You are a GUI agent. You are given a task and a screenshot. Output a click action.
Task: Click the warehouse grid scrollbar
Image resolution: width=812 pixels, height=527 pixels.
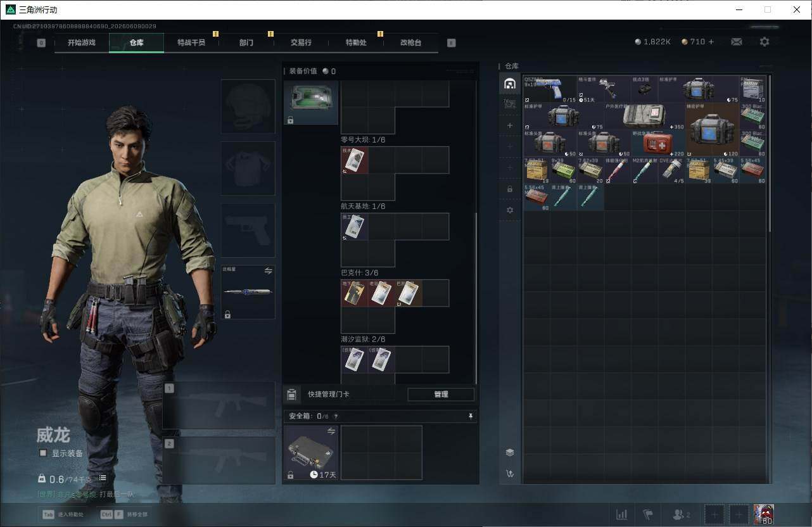click(770, 154)
